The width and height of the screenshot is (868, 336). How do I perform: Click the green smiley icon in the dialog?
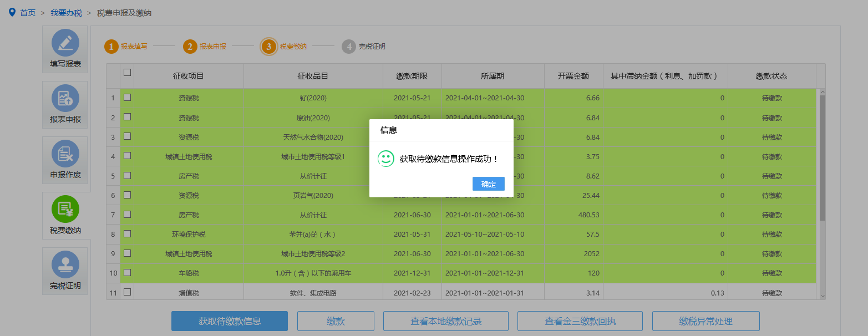[x=385, y=159]
